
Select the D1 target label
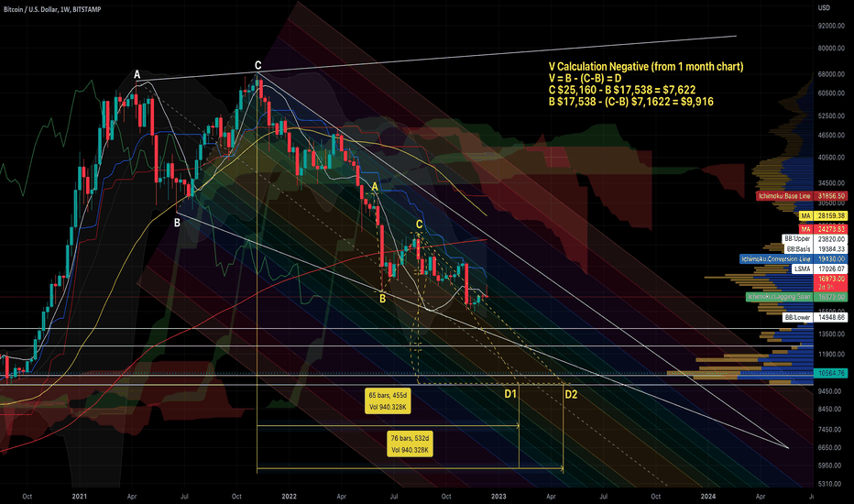coord(510,393)
